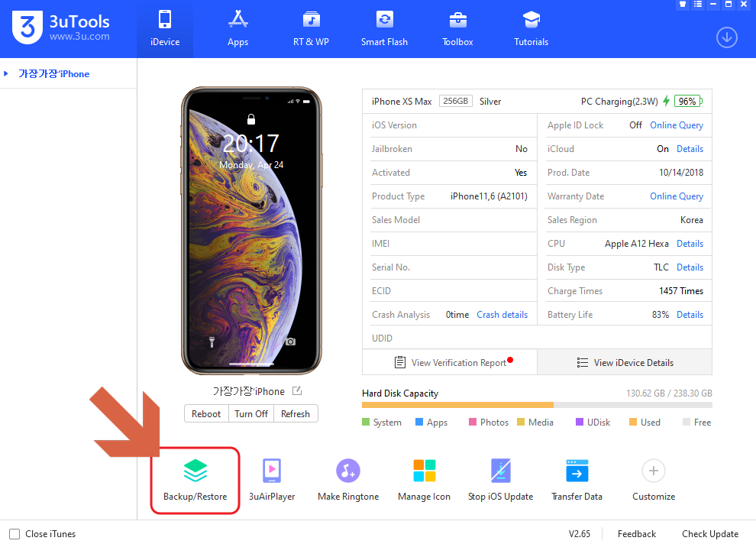Open Crash details link
This screenshot has width=756, height=544.
click(502, 315)
